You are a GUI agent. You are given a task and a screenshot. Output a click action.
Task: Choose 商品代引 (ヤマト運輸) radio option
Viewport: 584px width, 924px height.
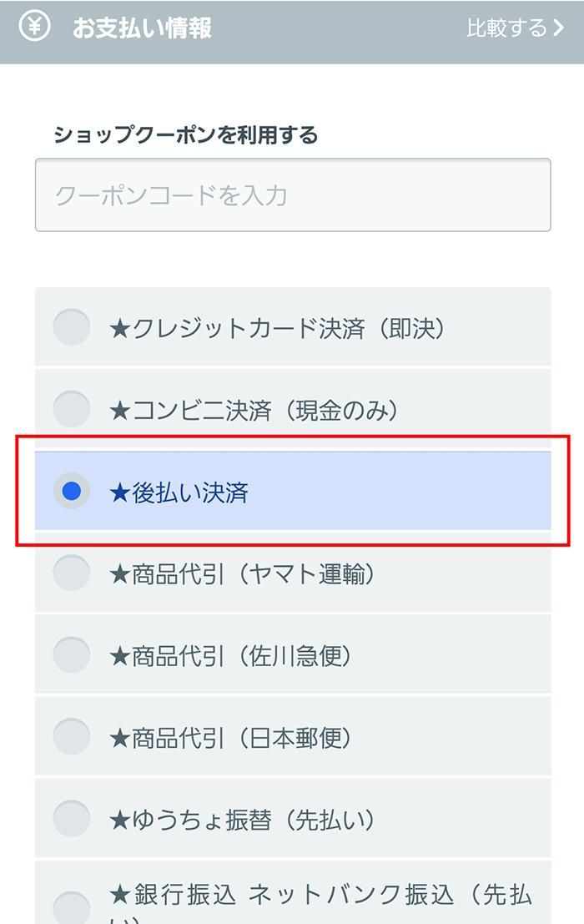(x=72, y=573)
